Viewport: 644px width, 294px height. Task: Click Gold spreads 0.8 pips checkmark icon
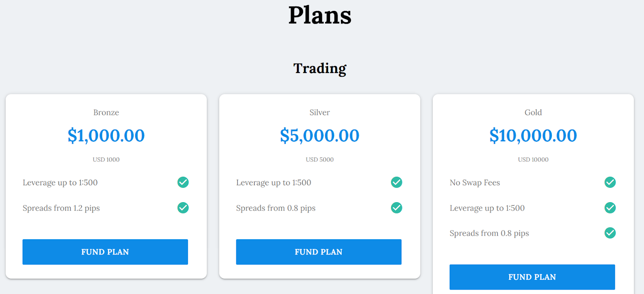[x=610, y=233]
